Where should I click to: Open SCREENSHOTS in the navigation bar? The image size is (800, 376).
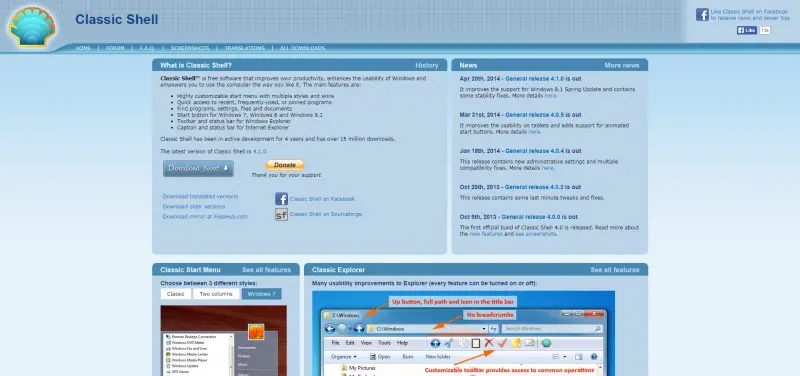tap(190, 48)
